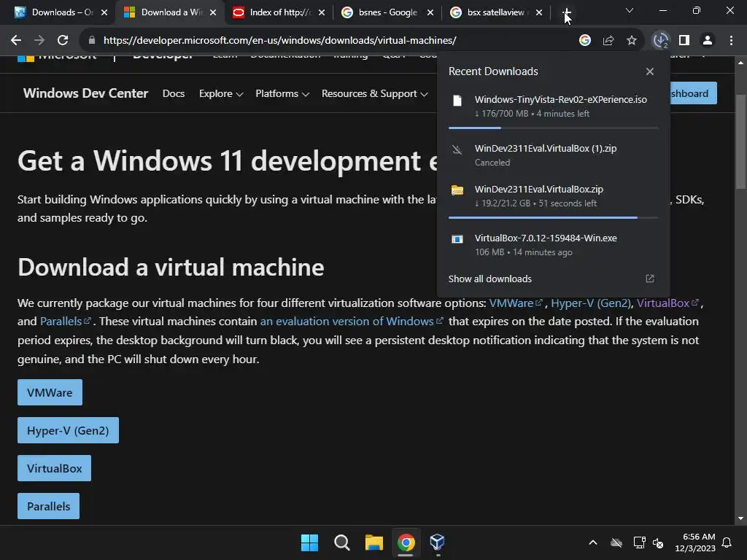Click the Dashboard button
The width and height of the screenshot is (747, 560).
pos(693,93)
